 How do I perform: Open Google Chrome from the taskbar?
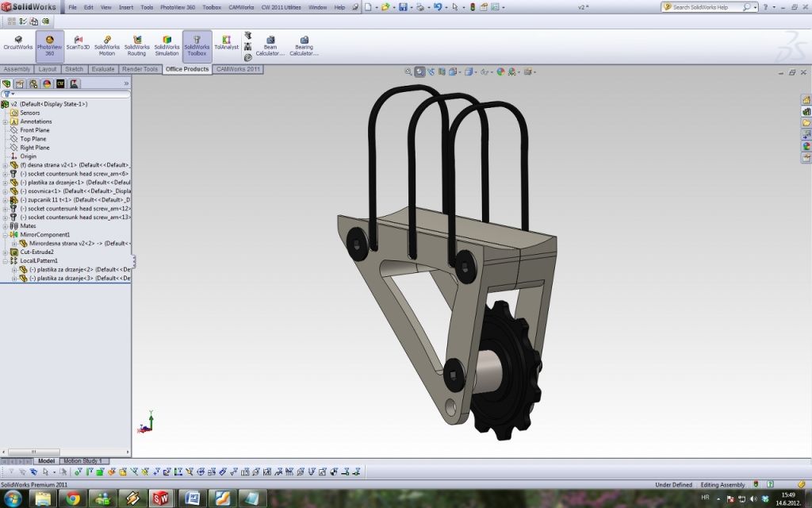click(73, 498)
